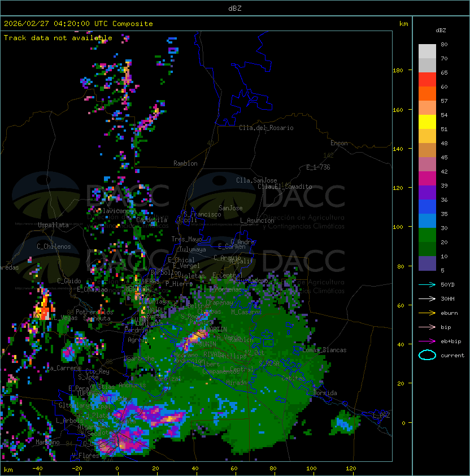The image size is (470, 476).
Task: Click the 80 value on the dBZ scale
Action: pos(444,44)
